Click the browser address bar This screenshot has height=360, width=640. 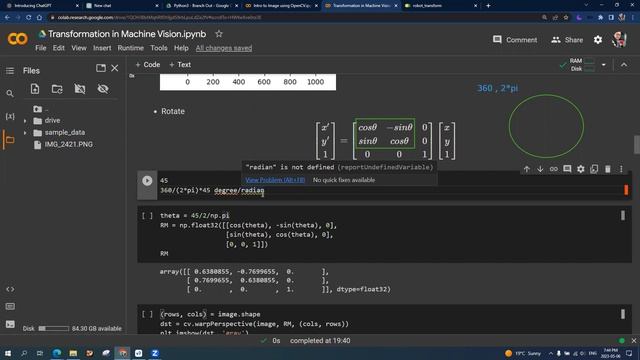tap(294, 18)
